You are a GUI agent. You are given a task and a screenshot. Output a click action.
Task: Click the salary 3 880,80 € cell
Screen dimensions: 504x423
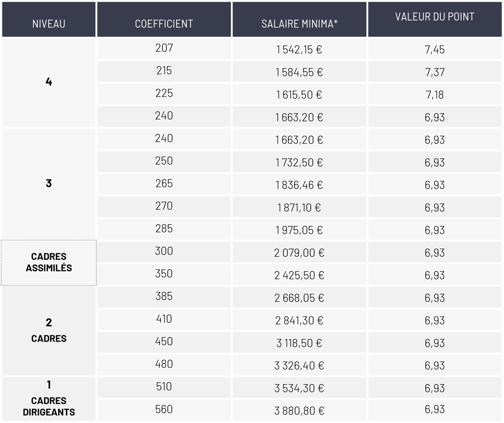(x=299, y=410)
